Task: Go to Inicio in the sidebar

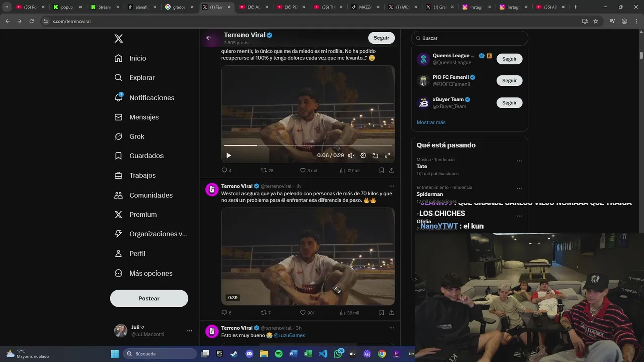Action: click(x=130, y=58)
